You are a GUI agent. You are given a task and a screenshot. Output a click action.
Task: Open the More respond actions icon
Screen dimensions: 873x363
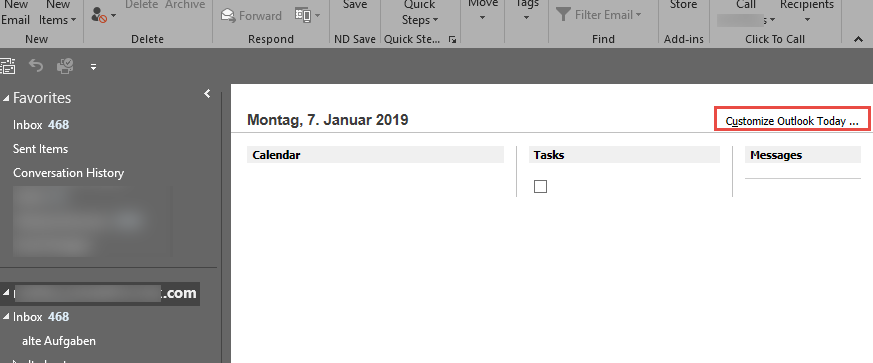[307, 16]
